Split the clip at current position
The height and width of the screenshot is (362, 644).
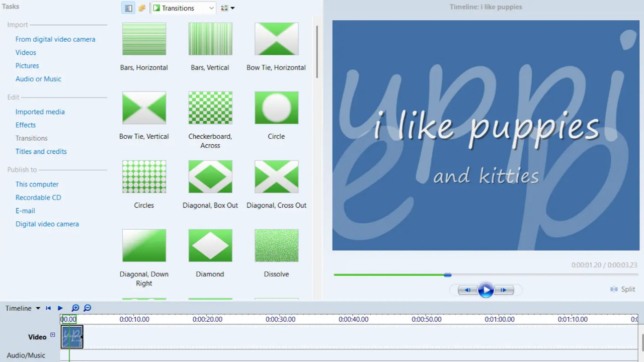point(622,289)
